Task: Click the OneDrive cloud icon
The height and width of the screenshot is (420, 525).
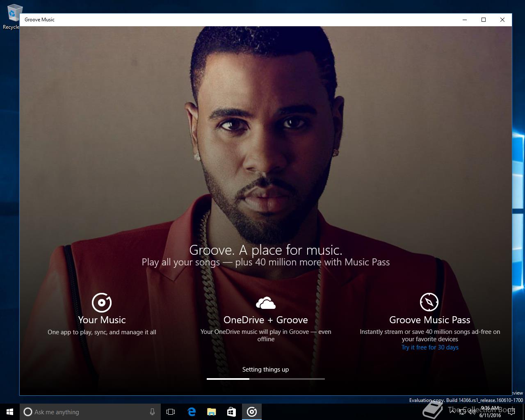Action: point(266,303)
